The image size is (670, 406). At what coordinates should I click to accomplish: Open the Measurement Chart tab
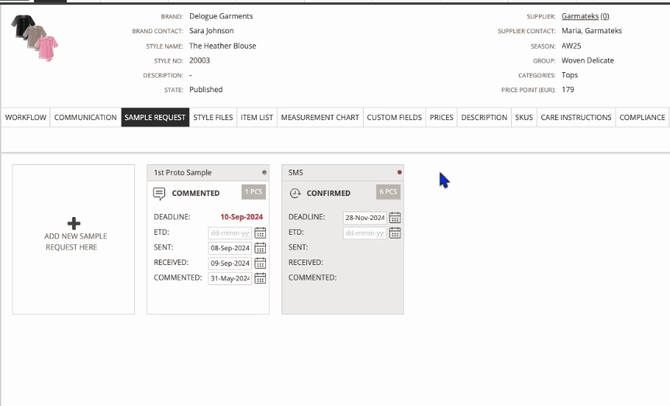pos(320,118)
